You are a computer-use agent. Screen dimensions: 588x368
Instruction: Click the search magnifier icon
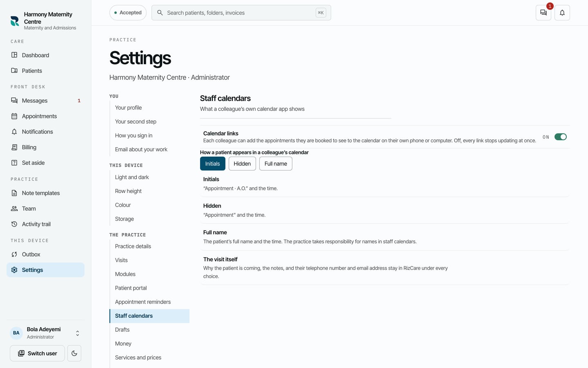(x=160, y=13)
